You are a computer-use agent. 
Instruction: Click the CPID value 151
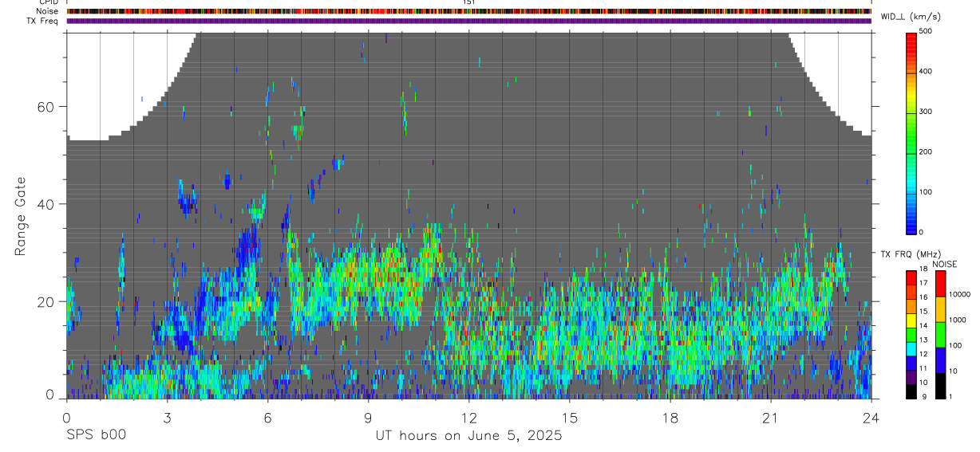click(x=468, y=2)
